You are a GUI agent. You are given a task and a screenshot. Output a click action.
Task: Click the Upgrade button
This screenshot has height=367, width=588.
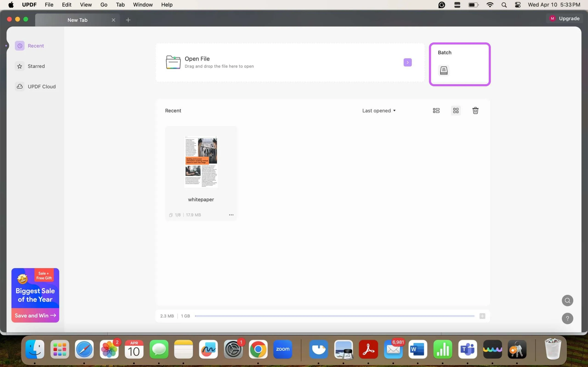click(x=565, y=18)
